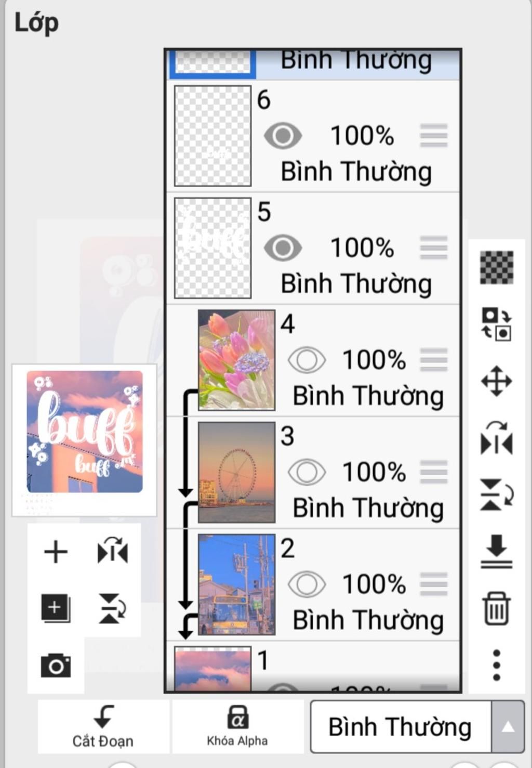Toggle visibility of layer 5

pyautogui.click(x=283, y=248)
